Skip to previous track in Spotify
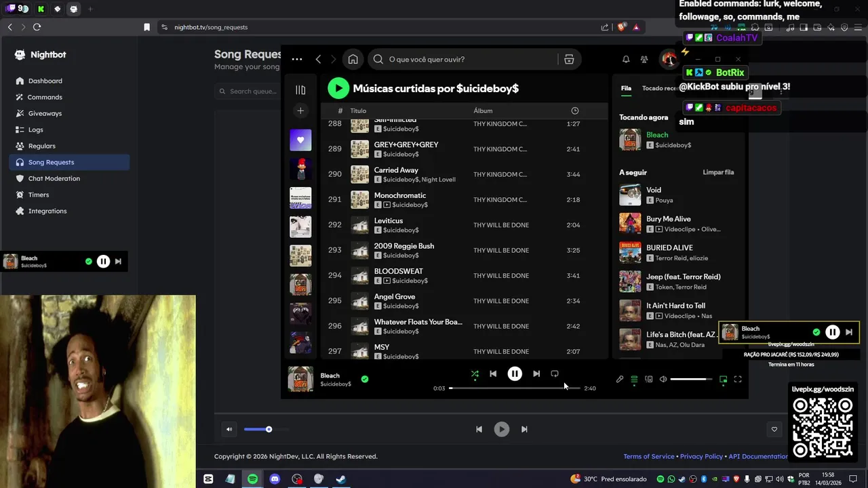 pyautogui.click(x=493, y=373)
